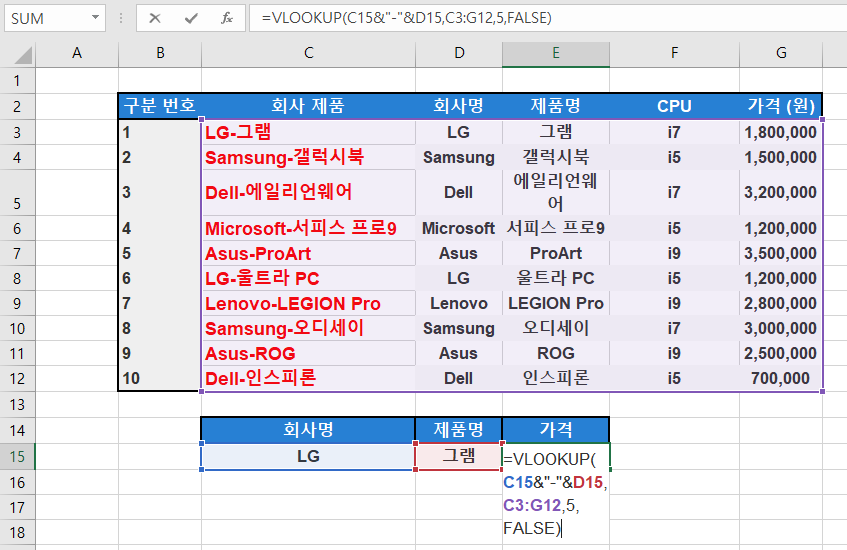Select column A header
Viewport: 847px width, 550px height.
77,53
